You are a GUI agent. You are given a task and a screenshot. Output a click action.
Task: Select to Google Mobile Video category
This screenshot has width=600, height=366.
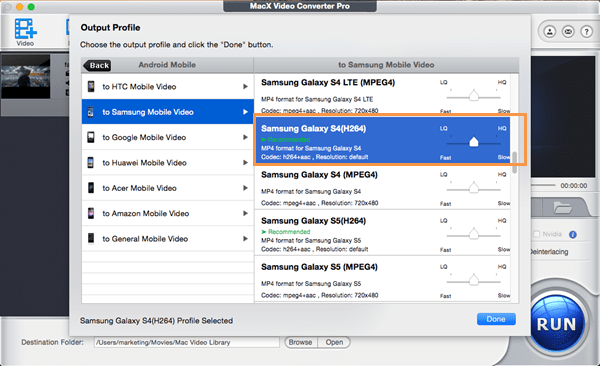[168, 137]
